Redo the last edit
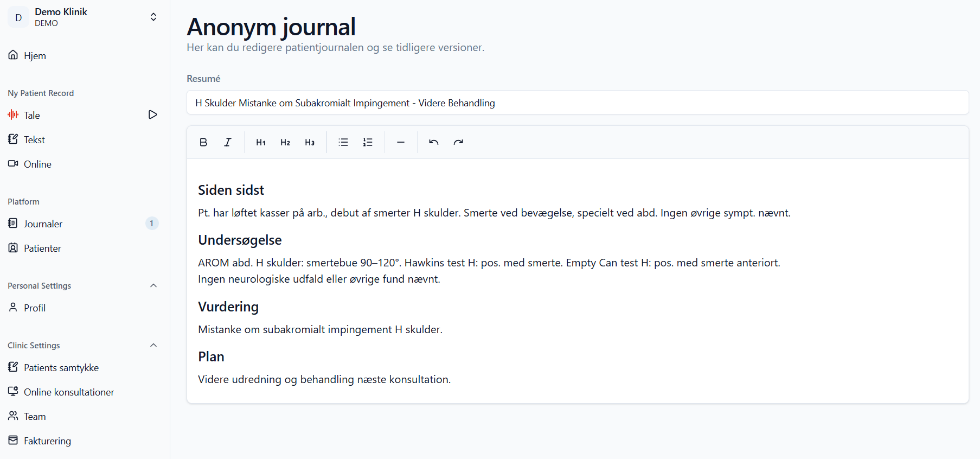The width and height of the screenshot is (980, 459). (x=458, y=142)
